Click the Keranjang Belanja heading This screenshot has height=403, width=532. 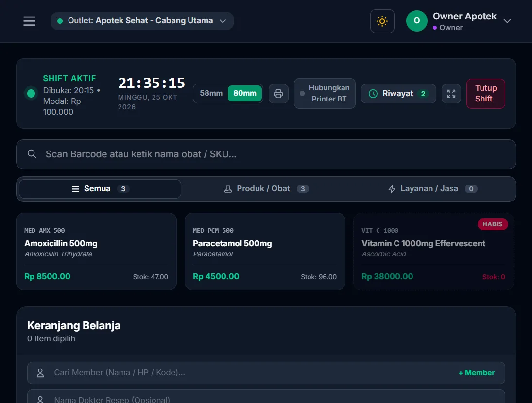click(74, 325)
